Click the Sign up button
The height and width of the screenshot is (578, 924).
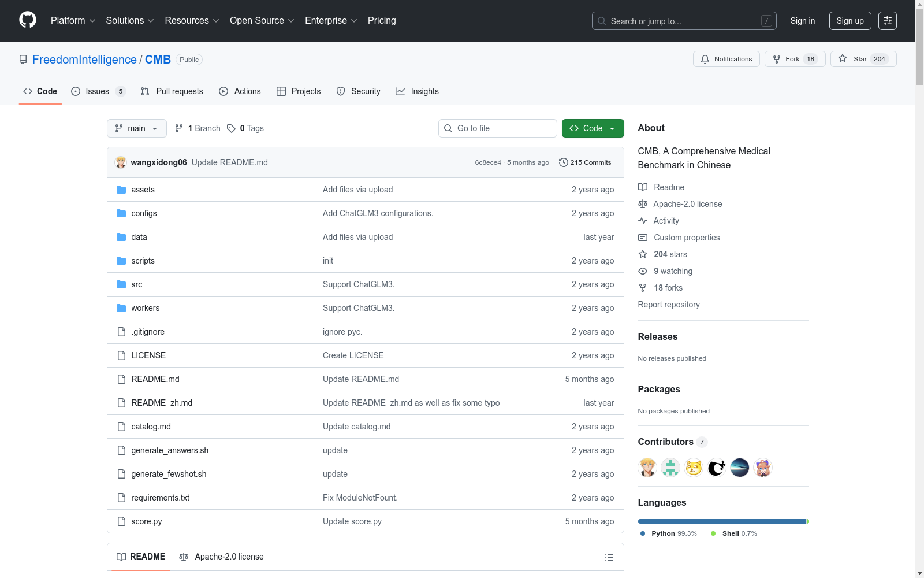point(850,21)
